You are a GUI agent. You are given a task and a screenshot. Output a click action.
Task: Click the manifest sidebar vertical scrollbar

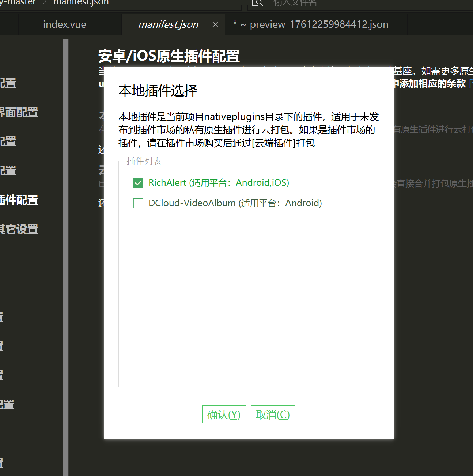click(x=65, y=256)
